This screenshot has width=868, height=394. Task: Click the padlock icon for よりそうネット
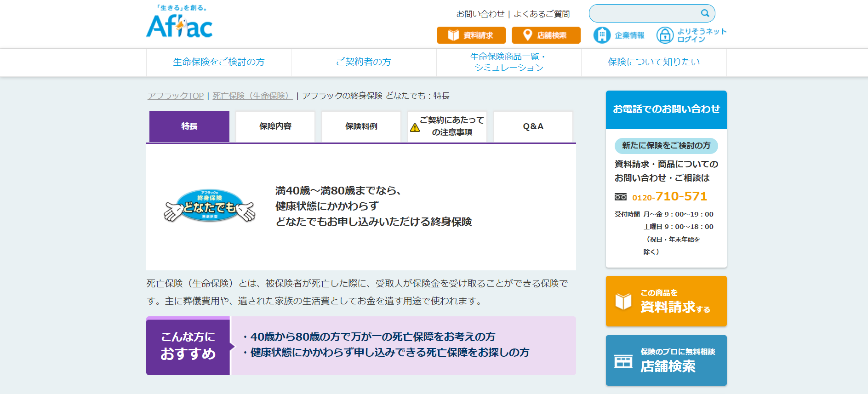(665, 35)
